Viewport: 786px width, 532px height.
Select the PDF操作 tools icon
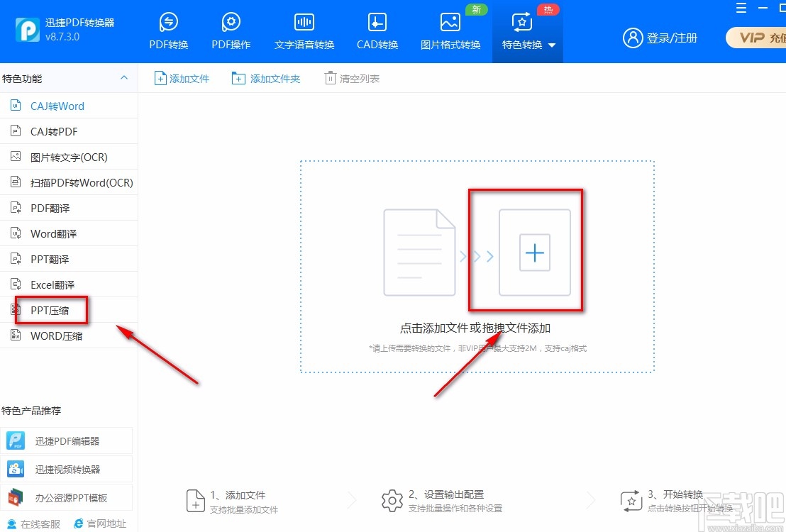click(231, 30)
